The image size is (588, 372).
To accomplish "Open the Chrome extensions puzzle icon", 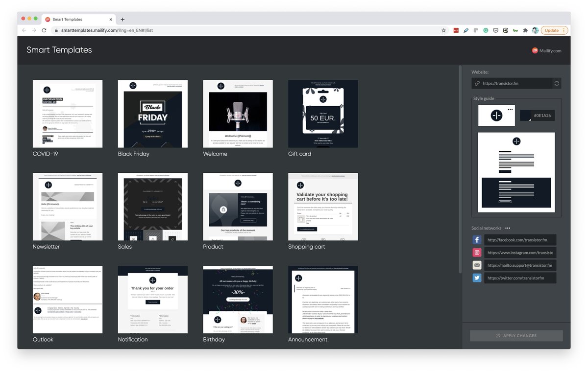I will click(525, 30).
